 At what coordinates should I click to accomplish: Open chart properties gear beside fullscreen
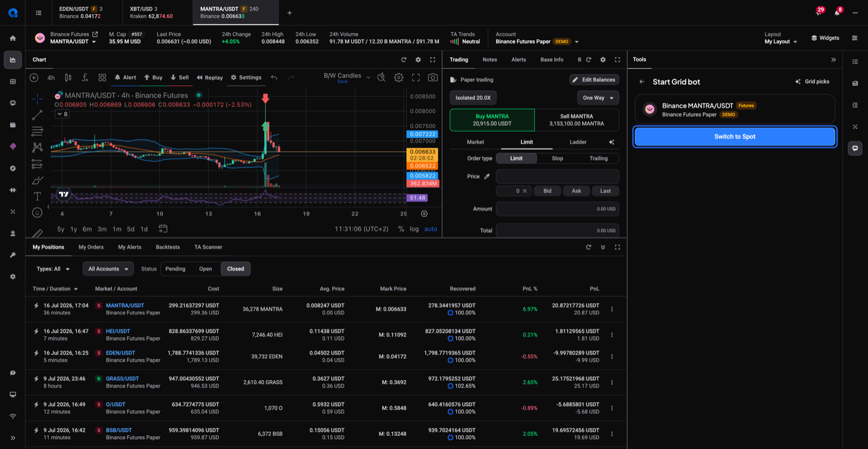399,78
